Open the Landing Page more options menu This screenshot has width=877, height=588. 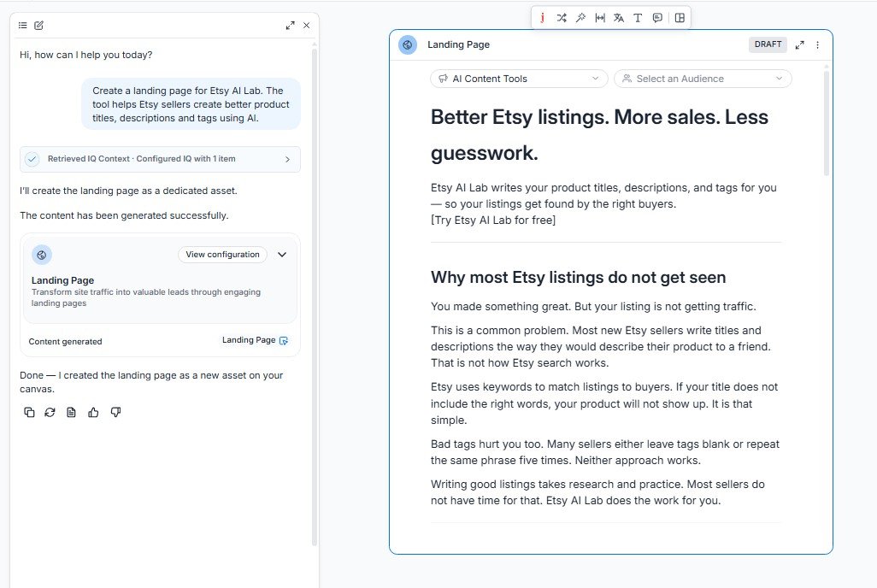[817, 44]
